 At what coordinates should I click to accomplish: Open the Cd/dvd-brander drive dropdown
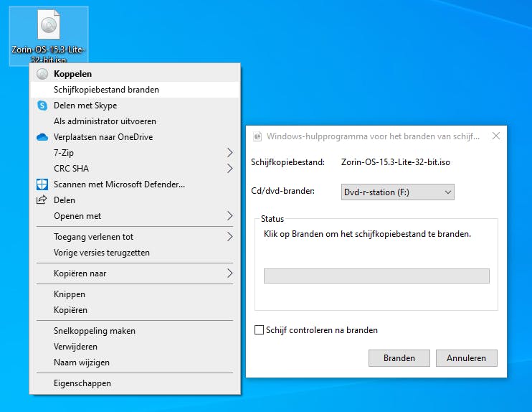[398, 192]
